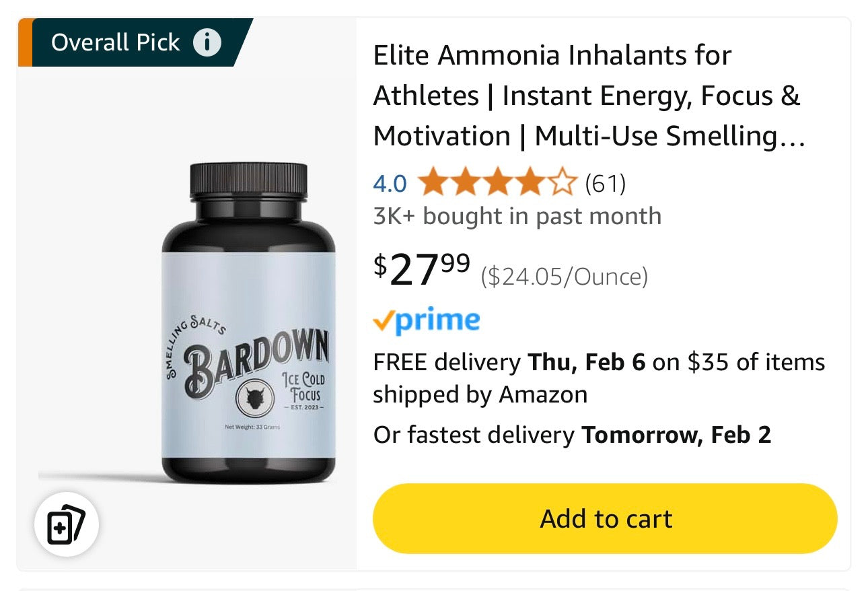868x591 pixels.
Task: Click the orange badge accent strip
Action: coord(24,42)
